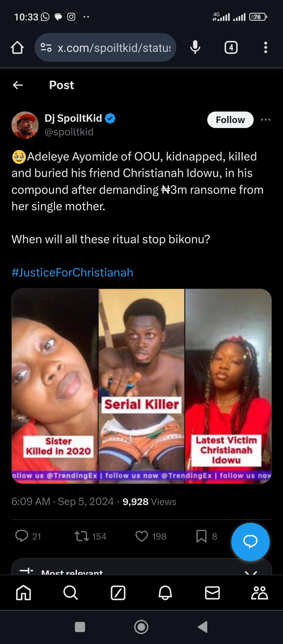
Task: Tap the back arrow beside Post
Action: [x=18, y=85]
